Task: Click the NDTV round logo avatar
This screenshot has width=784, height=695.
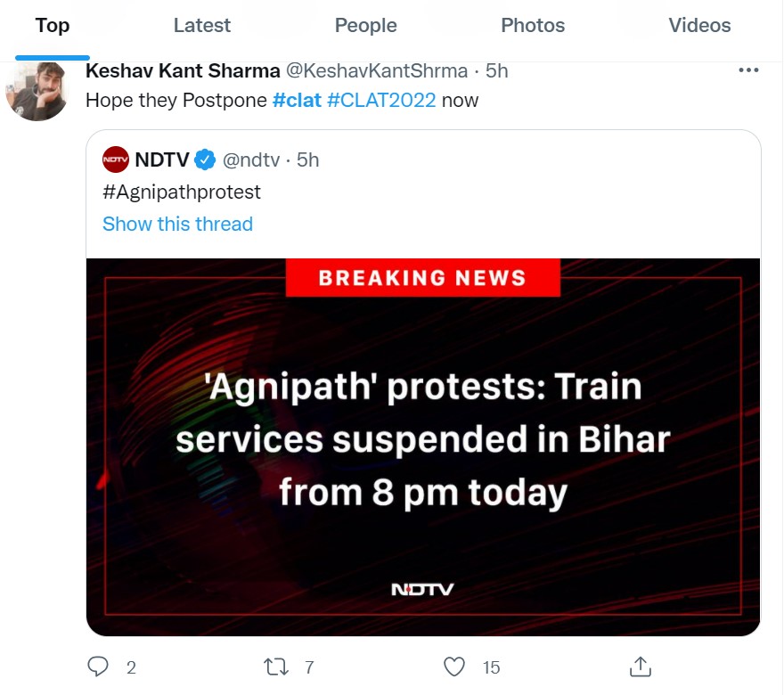Action: click(x=116, y=159)
